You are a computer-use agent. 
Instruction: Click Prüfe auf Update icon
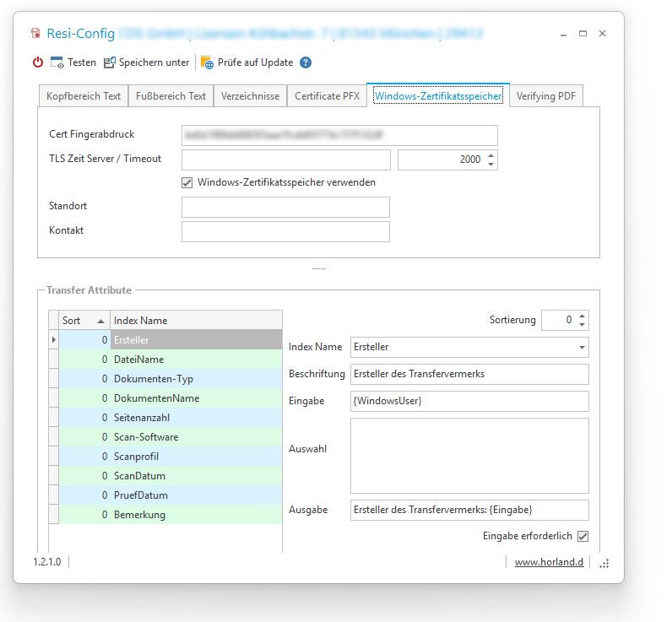[207, 62]
